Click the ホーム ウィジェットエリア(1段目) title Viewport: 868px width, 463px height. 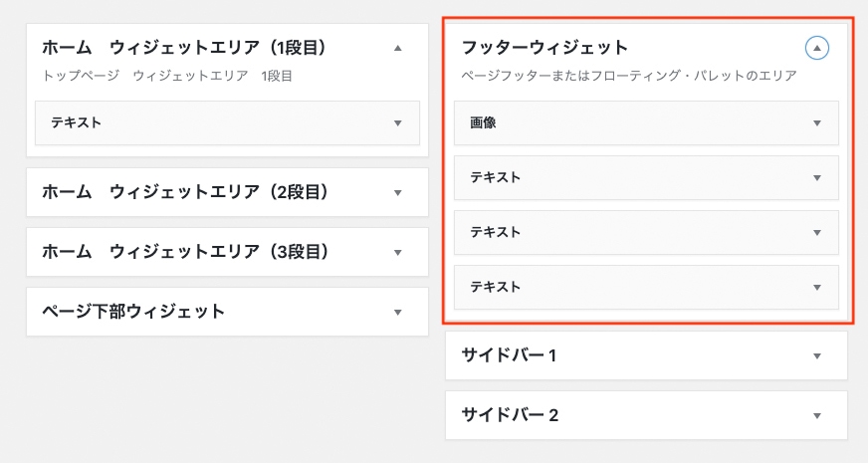(185, 48)
